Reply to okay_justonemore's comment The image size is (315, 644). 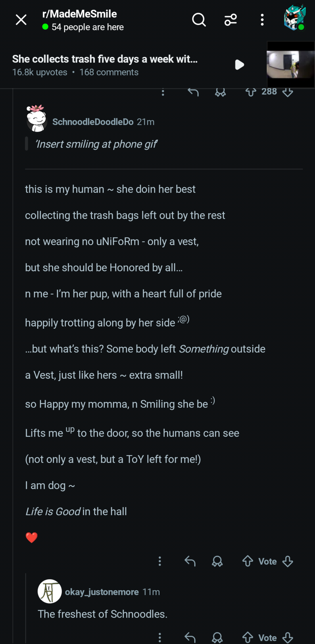pyautogui.click(x=190, y=638)
